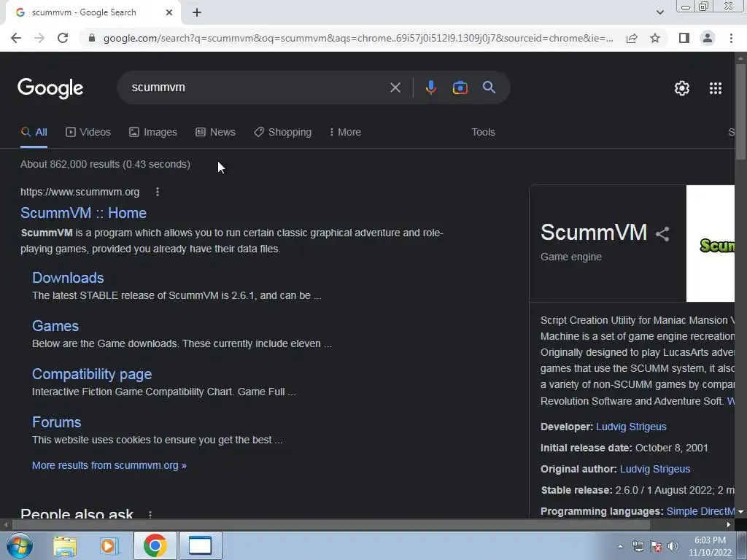Click the horizontal scrollbar right arrow
Viewport: 747px width, 560px height.
729,525
